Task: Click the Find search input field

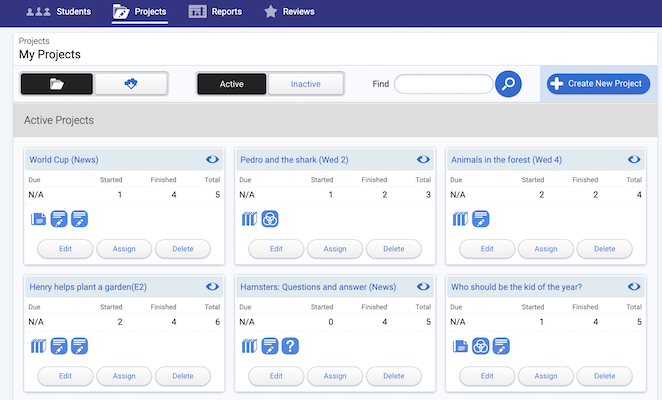Action: 443,84
